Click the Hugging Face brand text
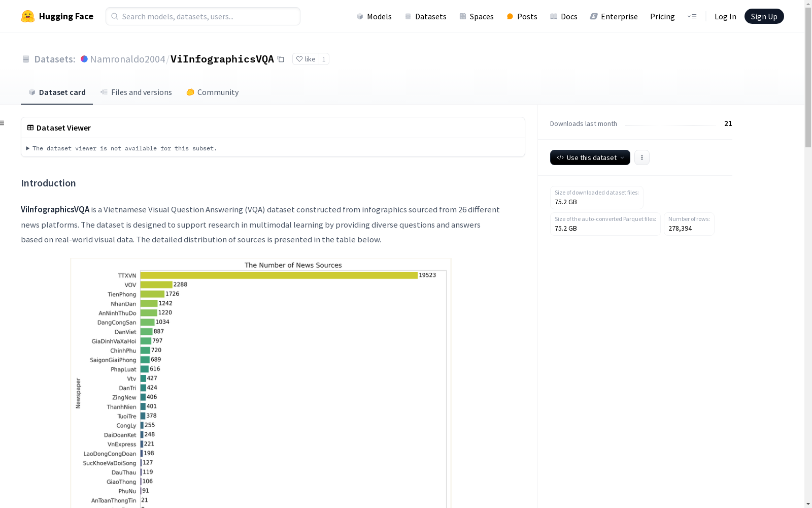This screenshot has width=812, height=508. (66, 16)
